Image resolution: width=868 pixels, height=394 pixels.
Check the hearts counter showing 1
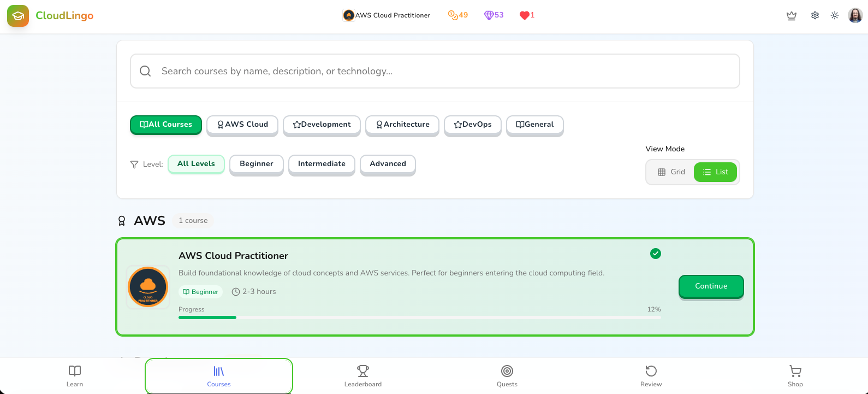[x=527, y=15]
